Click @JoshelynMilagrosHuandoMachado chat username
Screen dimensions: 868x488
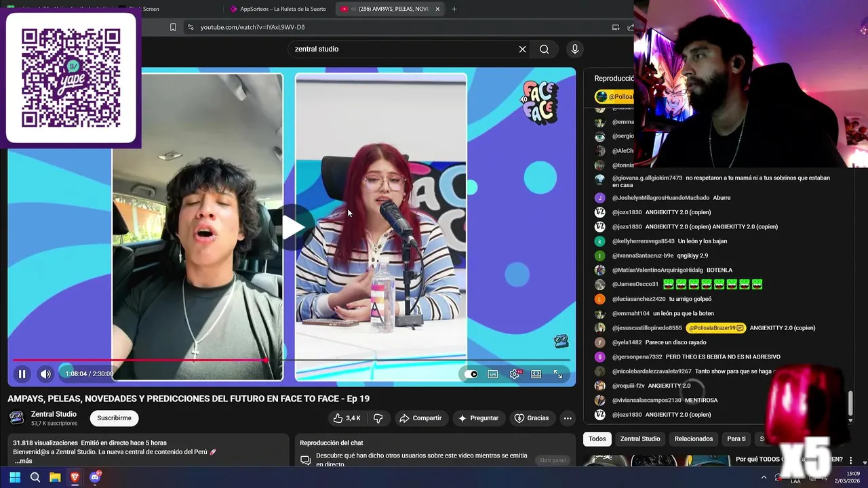[x=660, y=198]
